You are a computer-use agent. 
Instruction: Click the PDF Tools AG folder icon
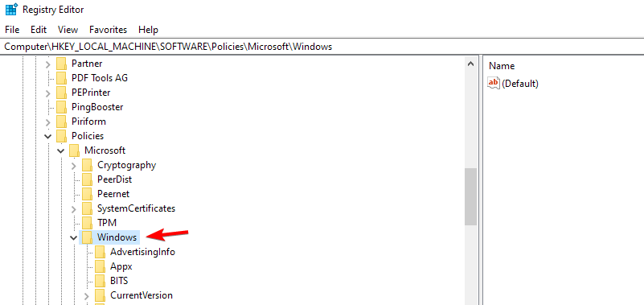[x=61, y=78]
